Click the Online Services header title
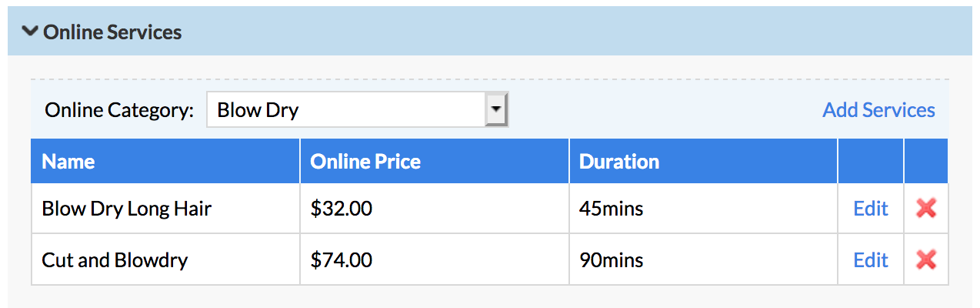Viewport: 980px width, 308px height. click(x=112, y=32)
